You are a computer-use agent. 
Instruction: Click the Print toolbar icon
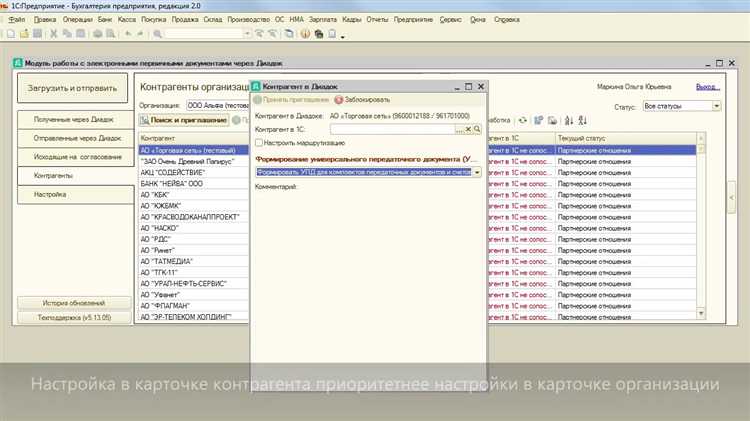[98, 33]
